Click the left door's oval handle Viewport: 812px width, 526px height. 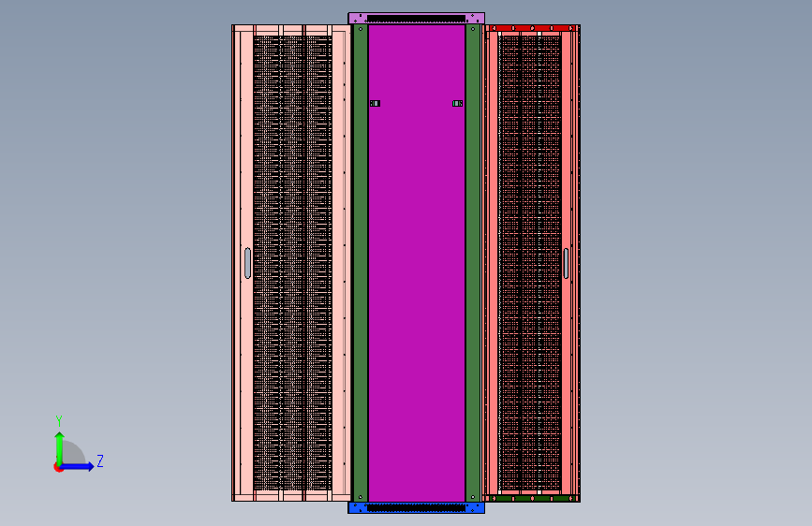coord(247,263)
